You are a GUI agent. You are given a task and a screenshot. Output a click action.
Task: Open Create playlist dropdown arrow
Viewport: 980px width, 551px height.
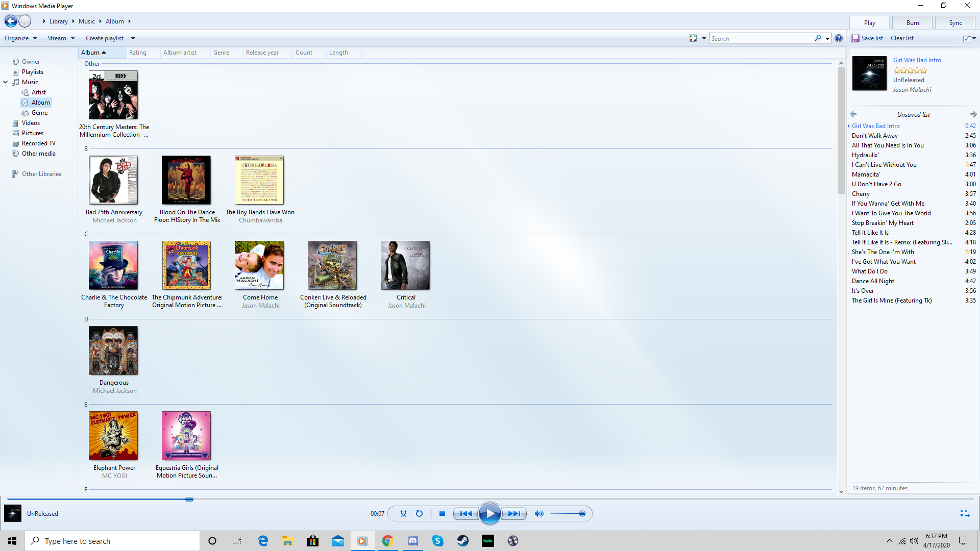pos(133,38)
